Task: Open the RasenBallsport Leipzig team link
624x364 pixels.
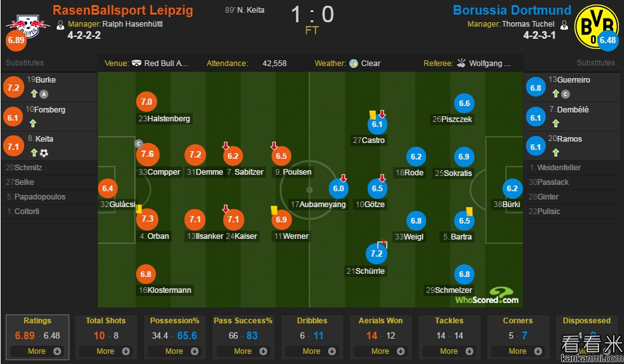Action: 123,11
